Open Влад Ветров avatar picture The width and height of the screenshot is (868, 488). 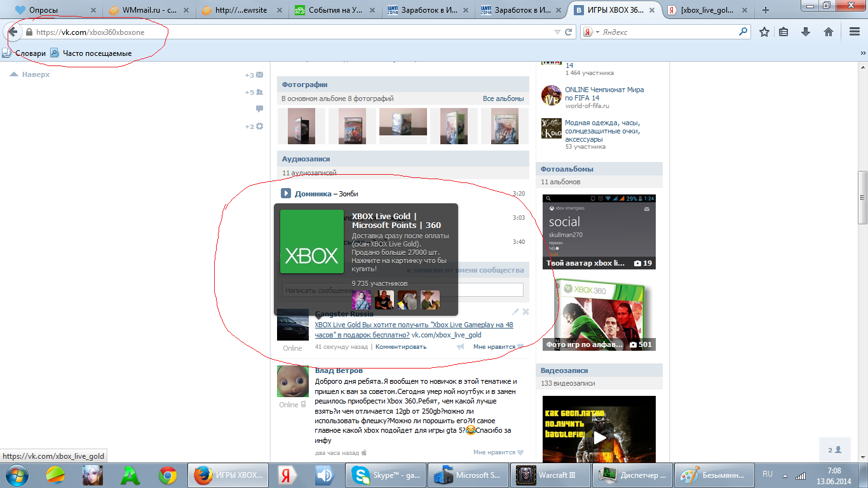coord(293,382)
